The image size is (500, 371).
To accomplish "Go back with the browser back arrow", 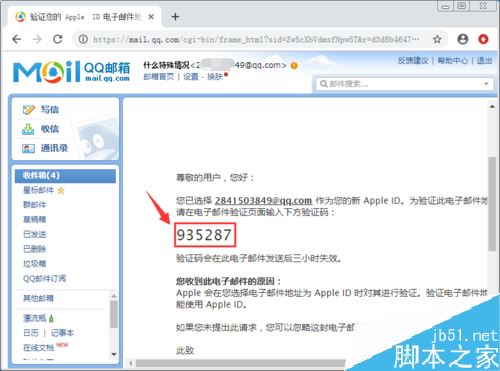I will click(17, 39).
